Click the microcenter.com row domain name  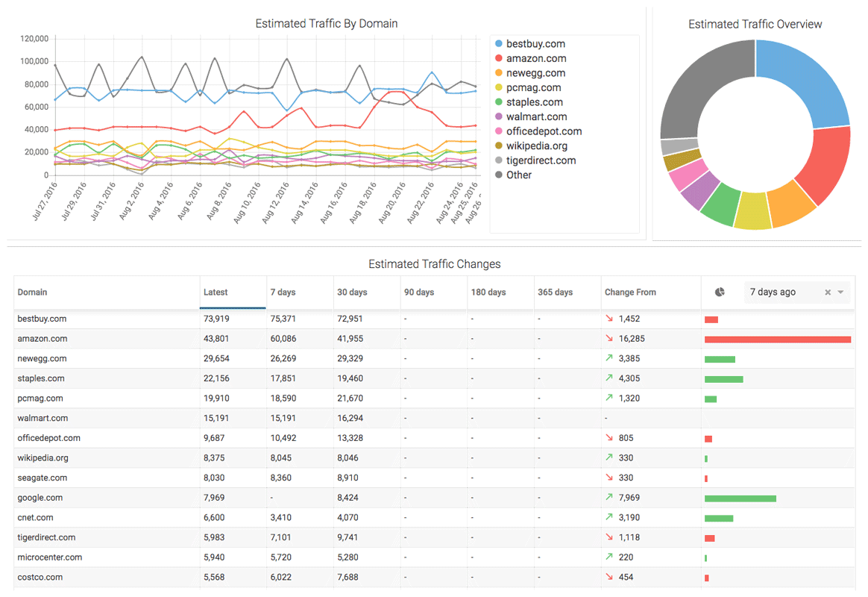tap(50, 557)
